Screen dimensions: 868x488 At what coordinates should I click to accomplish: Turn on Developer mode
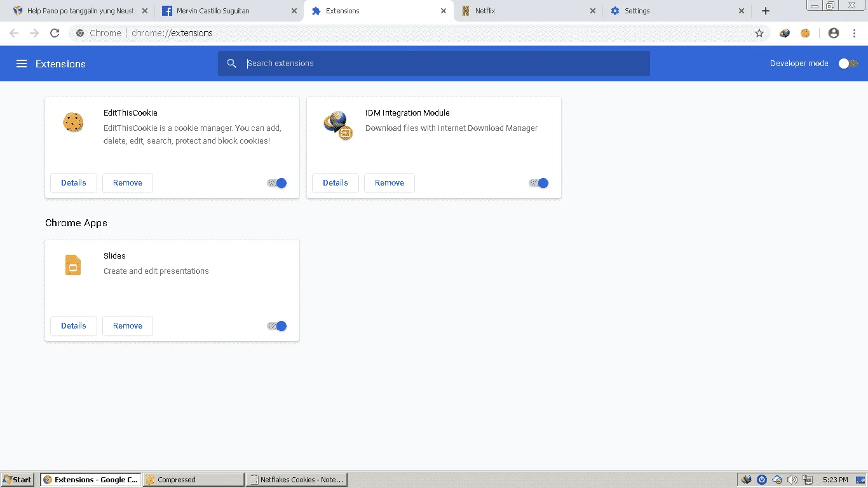[x=848, y=64]
